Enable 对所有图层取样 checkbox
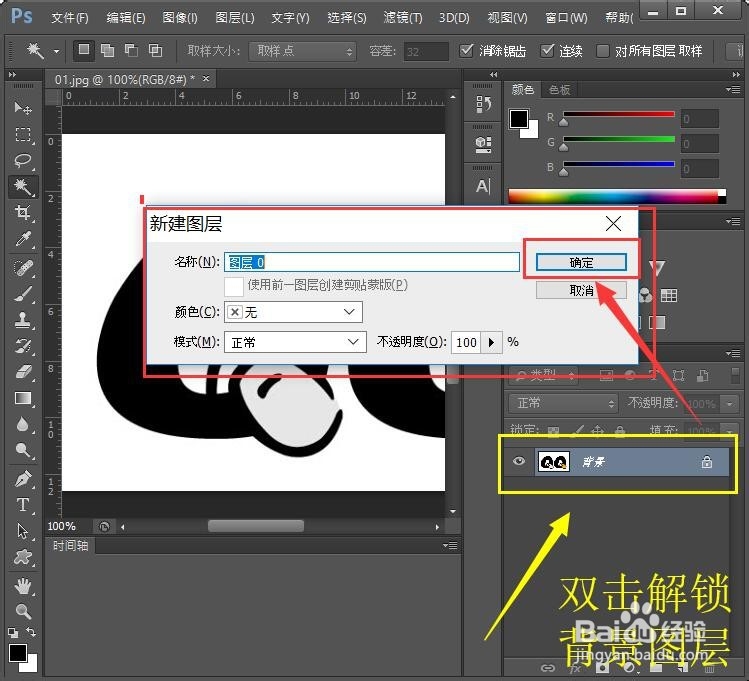Image resolution: width=749 pixels, height=681 pixels. point(603,50)
